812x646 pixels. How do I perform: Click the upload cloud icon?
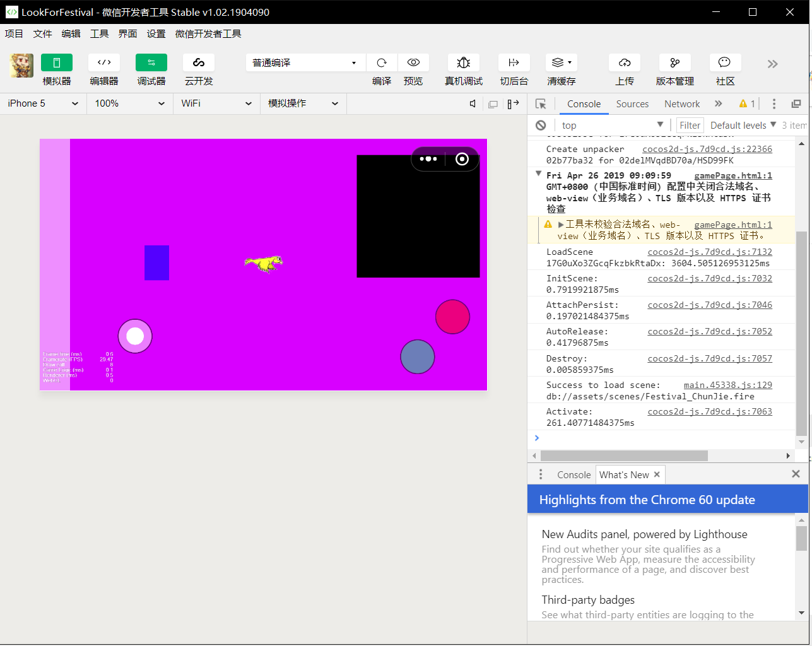(x=625, y=62)
